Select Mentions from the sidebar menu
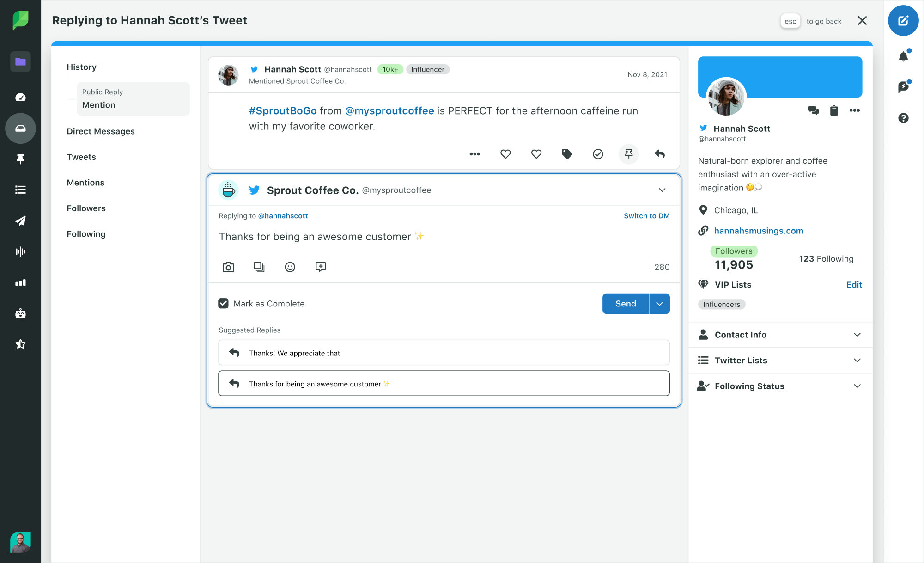 tap(85, 182)
